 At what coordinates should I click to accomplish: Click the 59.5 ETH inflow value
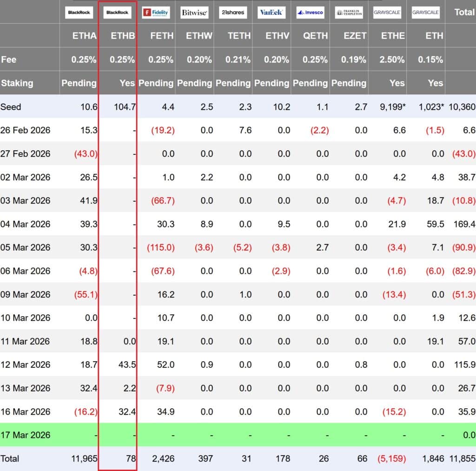(x=435, y=224)
